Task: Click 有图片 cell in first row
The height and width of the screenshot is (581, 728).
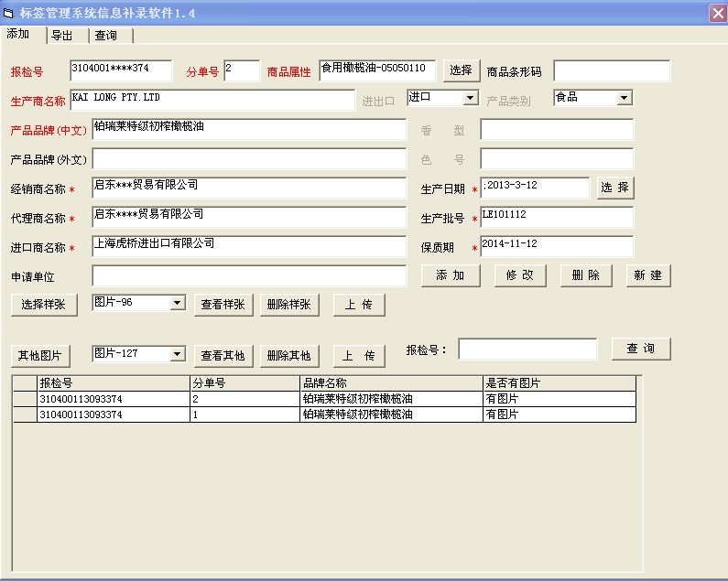Action: tap(560, 399)
